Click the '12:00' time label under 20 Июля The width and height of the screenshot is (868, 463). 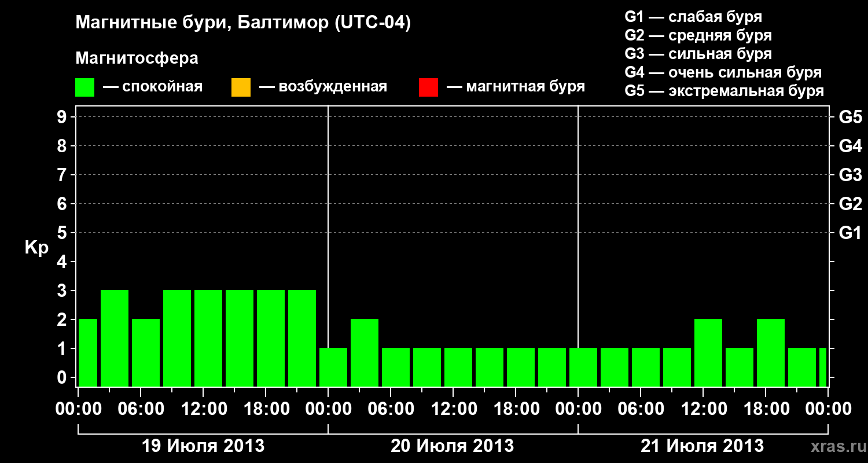[453, 409]
